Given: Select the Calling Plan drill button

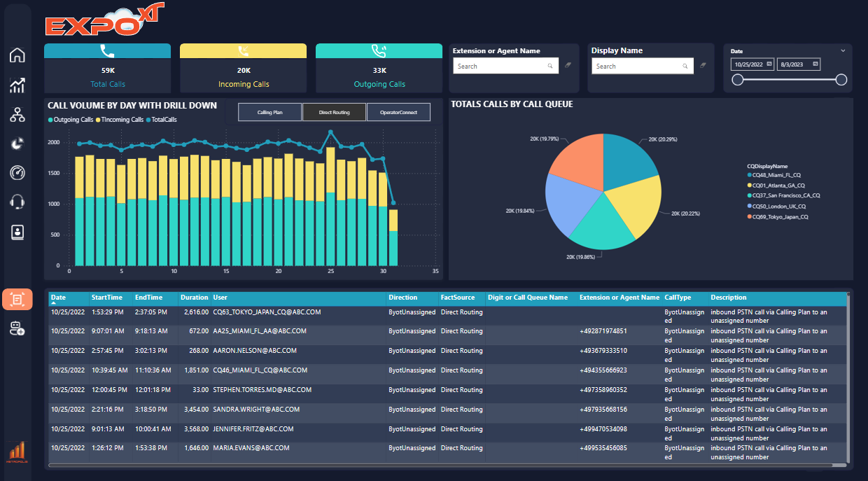Looking at the screenshot, I should (269, 112).
